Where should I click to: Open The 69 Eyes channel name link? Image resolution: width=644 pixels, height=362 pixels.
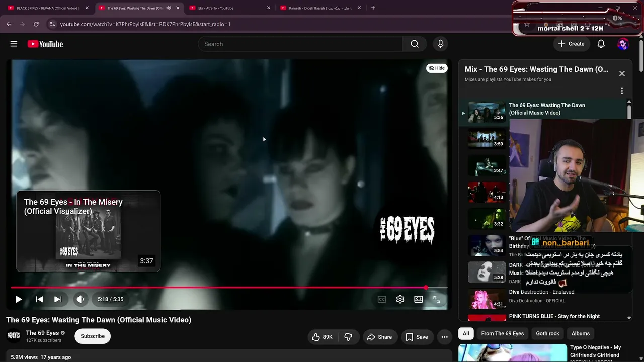42,333
